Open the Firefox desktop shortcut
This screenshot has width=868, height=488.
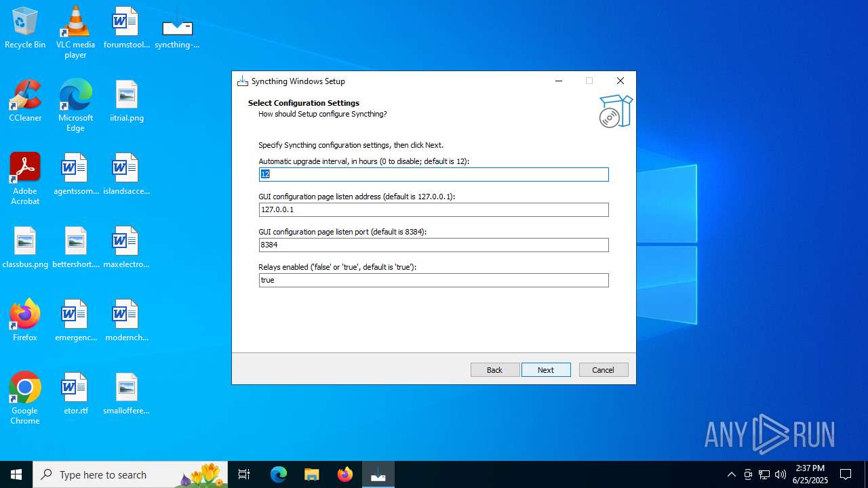pyautogui.click(x=25, y=321)
